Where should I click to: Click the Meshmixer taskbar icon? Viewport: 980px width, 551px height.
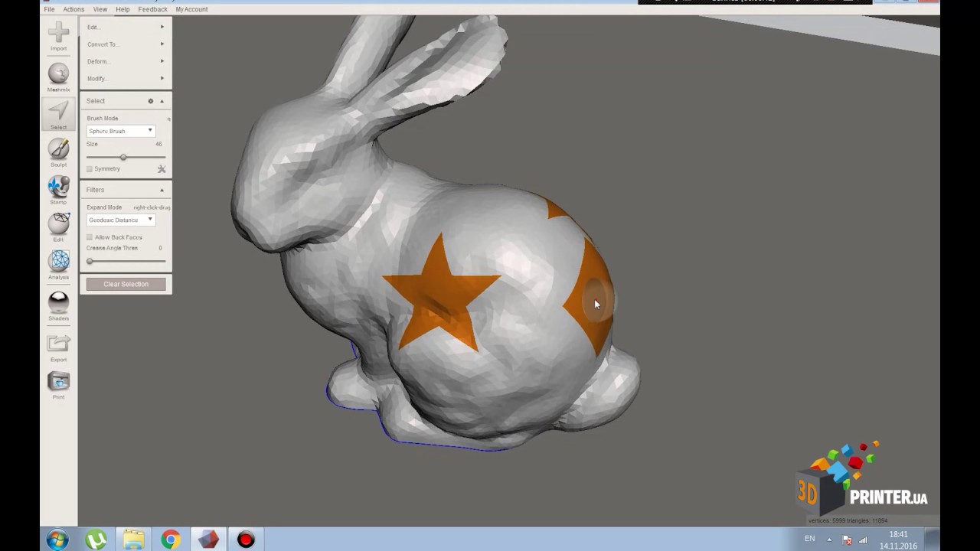208,540
